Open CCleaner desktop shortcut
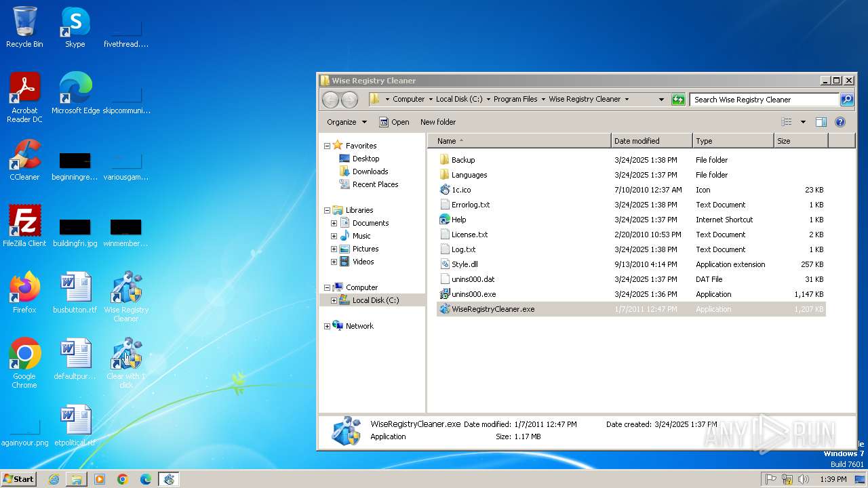 [24, 160]
